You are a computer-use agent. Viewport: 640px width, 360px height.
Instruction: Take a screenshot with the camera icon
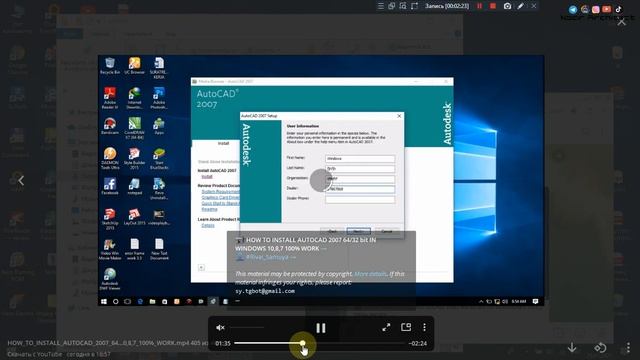click(507, 6)
